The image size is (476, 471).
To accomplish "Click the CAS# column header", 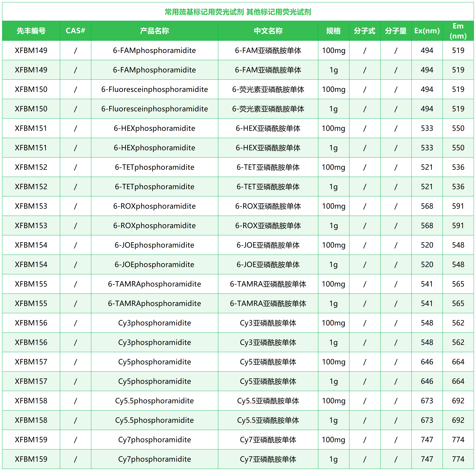I will [x=75, y=31].
